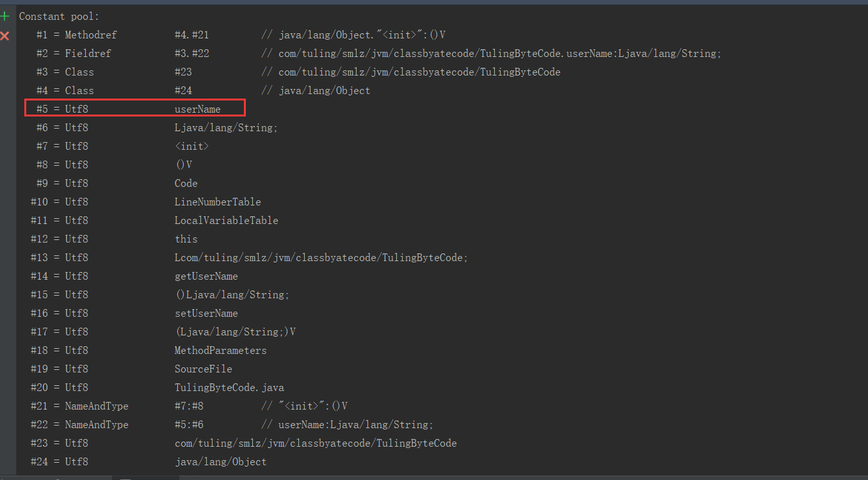
Task: Click the 'Constant pool:' heading text
Action: pyautogui.click(x=60, y=16)
